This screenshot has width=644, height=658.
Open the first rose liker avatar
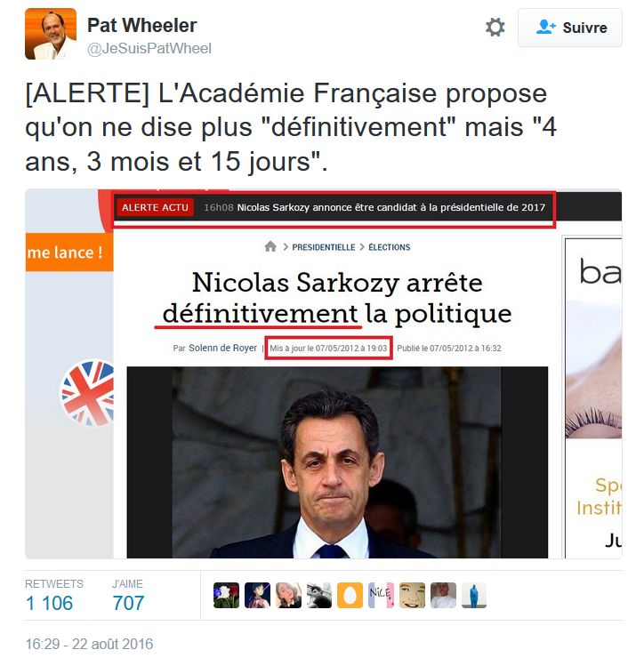click(x=226, y=595)
